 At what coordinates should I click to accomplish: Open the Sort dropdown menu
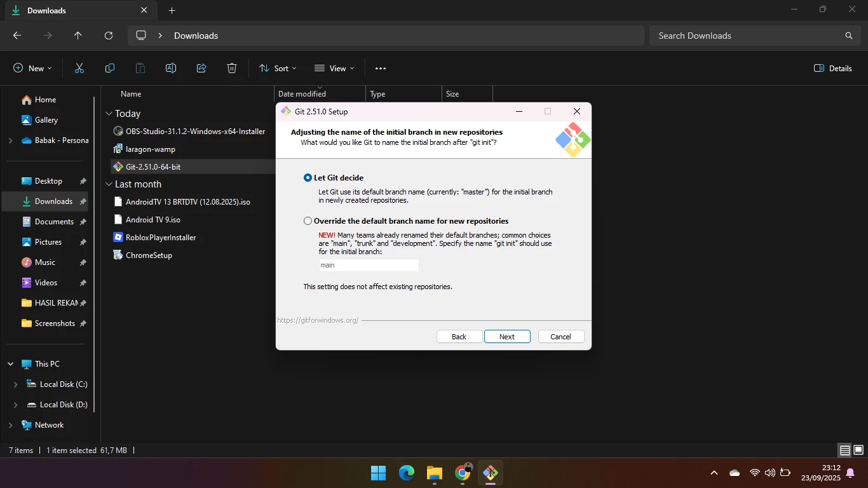[278, 69]
